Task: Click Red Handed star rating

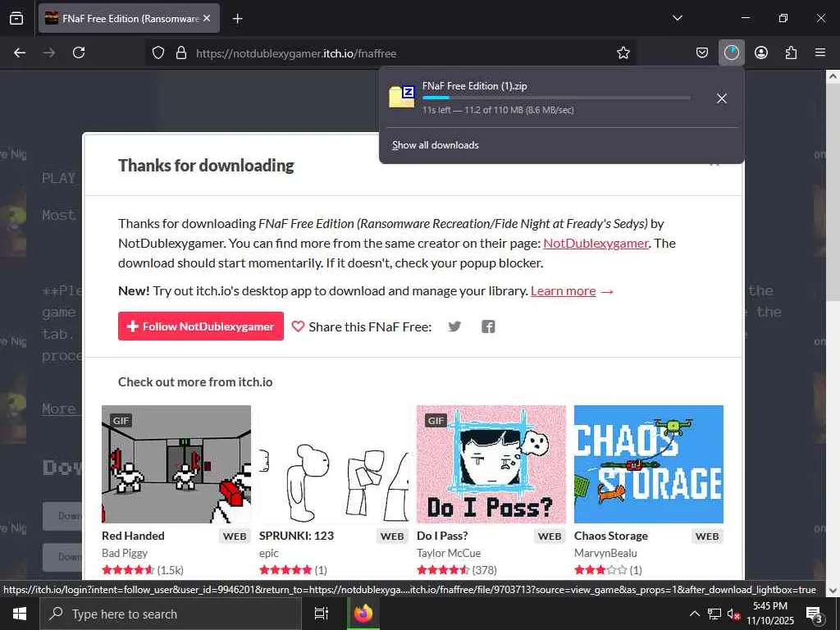Action: (x=128, y=570)
